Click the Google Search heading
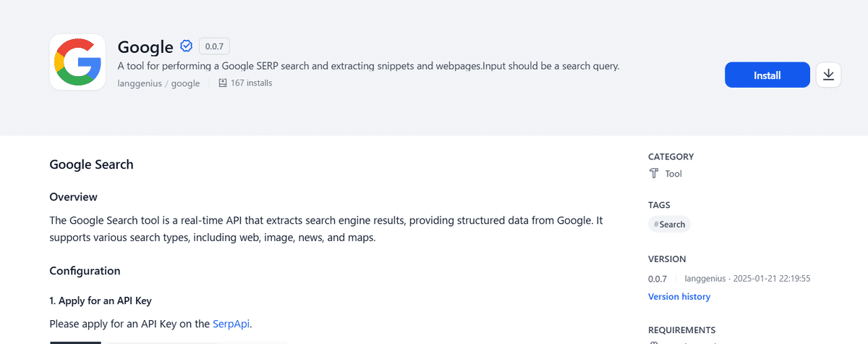The height and width of the screenshot is (344, 868). [x=91, y=164]
